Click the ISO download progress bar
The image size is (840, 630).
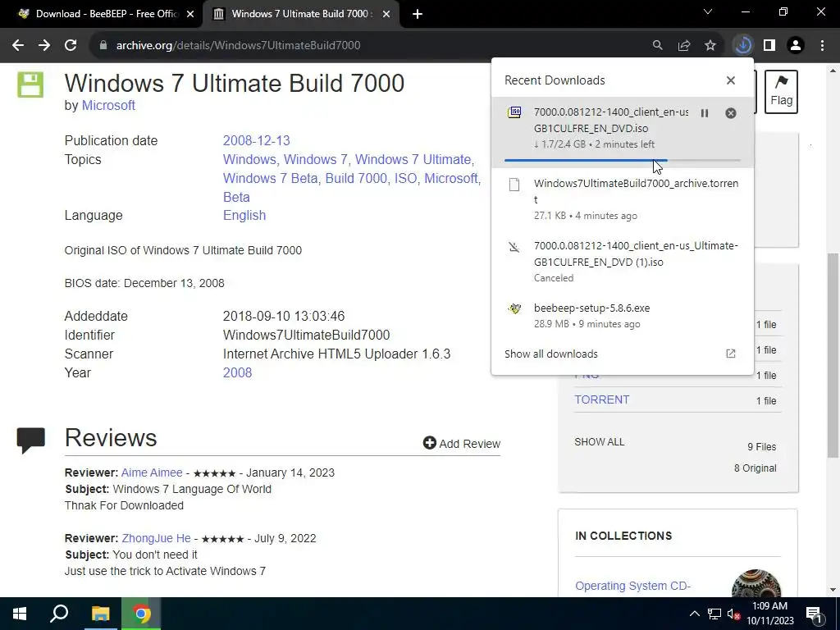click(x=622, y=160)
